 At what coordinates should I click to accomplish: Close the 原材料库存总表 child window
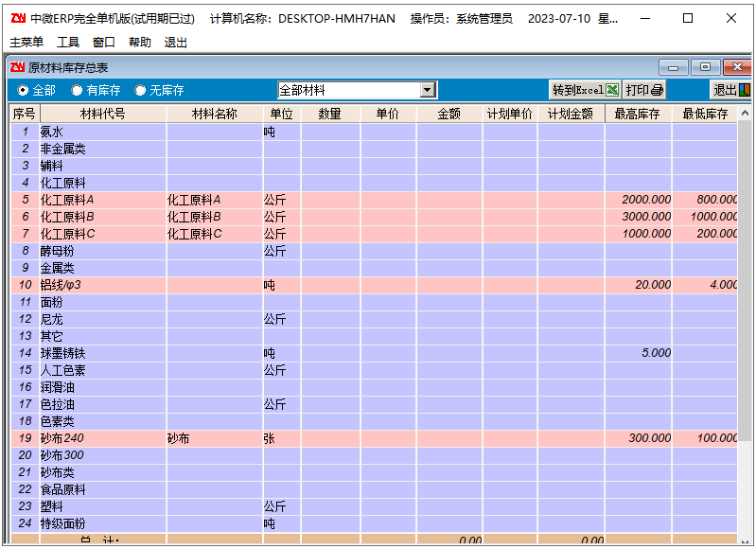click(x=737, y=67)
